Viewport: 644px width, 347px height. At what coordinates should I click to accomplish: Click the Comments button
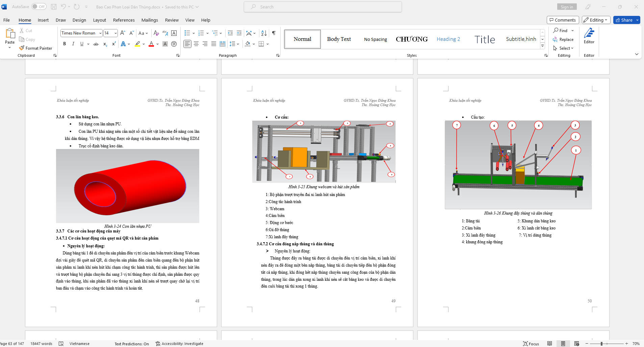pyautogui.click(x=563, y=20)
